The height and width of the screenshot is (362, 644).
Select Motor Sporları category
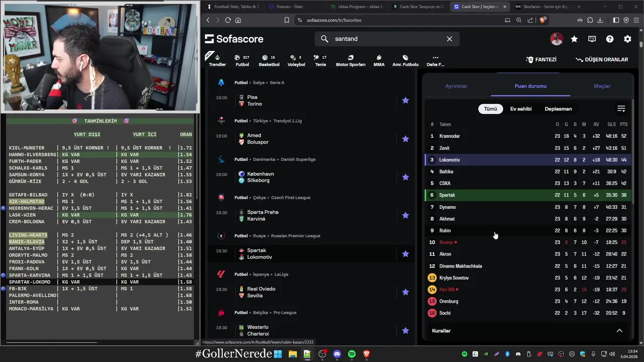coord(351,60)
